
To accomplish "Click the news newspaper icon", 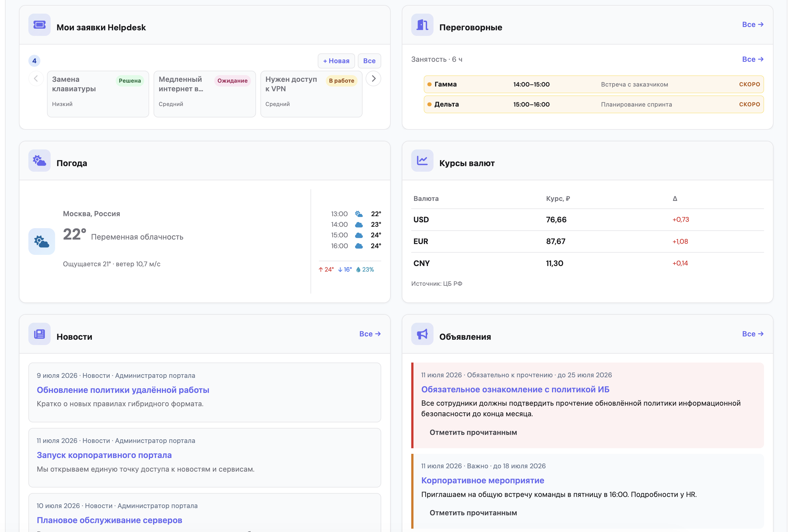I will pyautogui.click(x=39, y=334).
